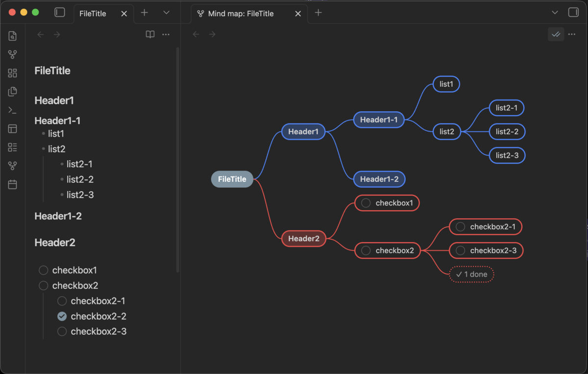The image size is (588, 374).
Task: Open tab list dropdown at right of mind map tabs
Action: (x=555, y=13)
